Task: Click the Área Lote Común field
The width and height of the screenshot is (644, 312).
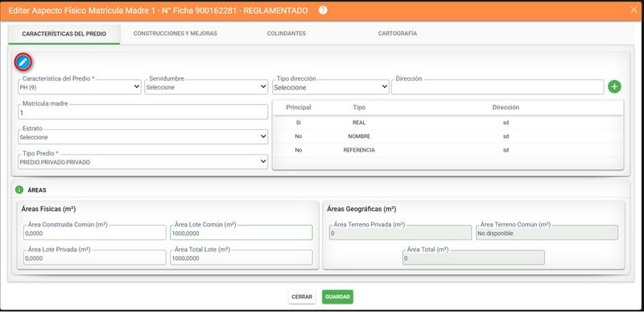Action: (x=242, y=233)
